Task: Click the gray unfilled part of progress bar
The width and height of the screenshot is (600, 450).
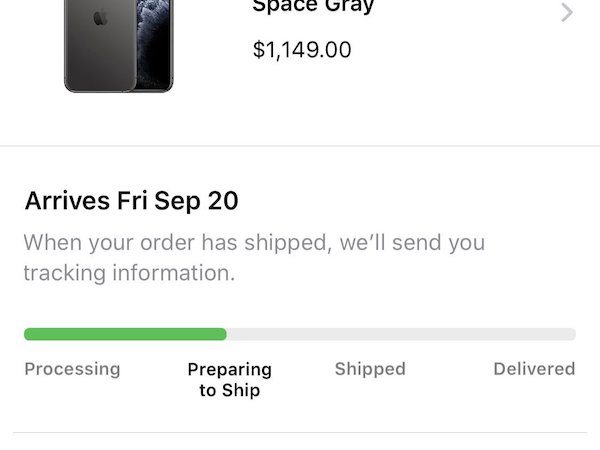Action: [400, 334]
